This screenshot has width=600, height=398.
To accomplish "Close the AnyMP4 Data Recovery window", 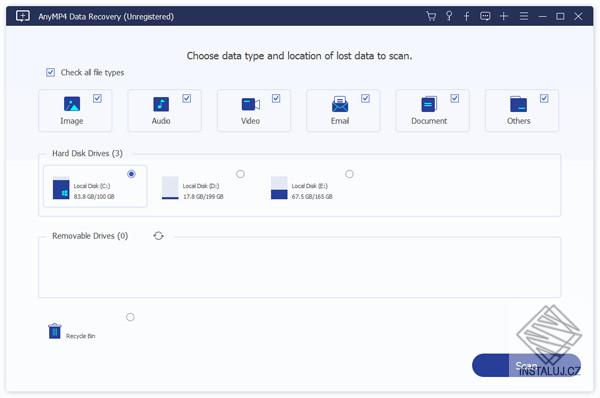I will [578, 16].
